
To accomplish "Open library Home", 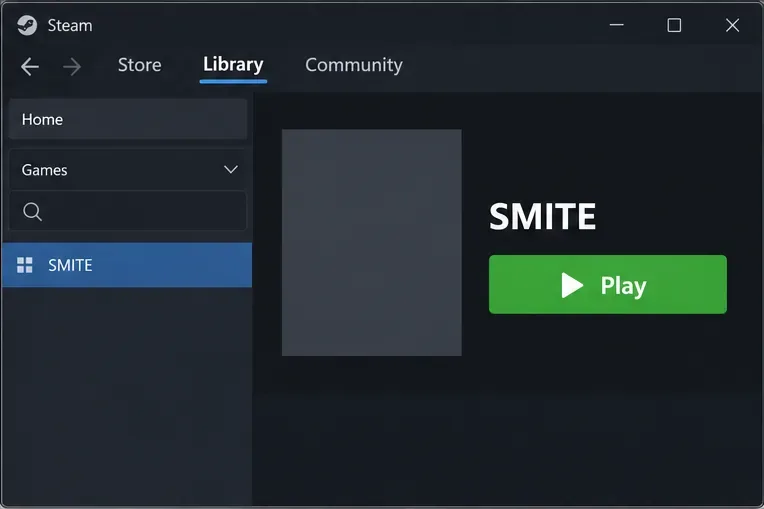I will pyautogui.click(x=128, y=119).
